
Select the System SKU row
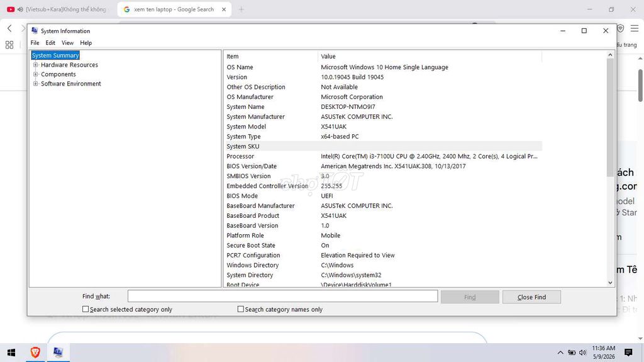(x=383, y=146)
